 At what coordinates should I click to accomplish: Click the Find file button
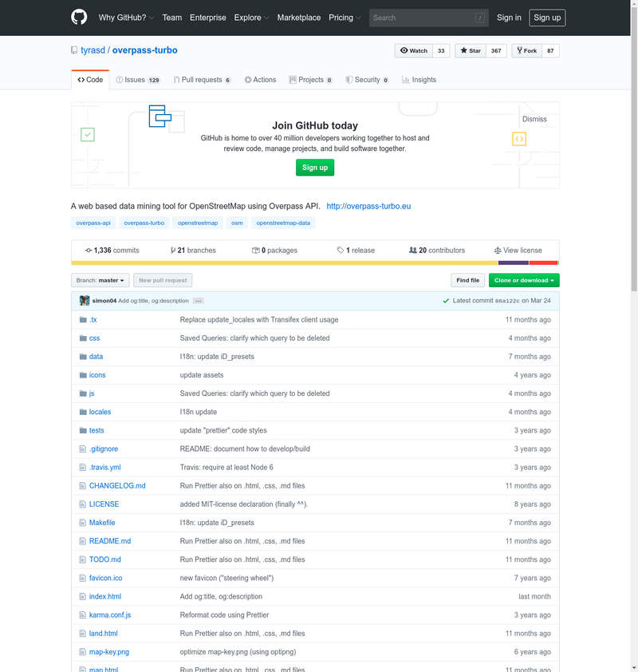(467, 280)
